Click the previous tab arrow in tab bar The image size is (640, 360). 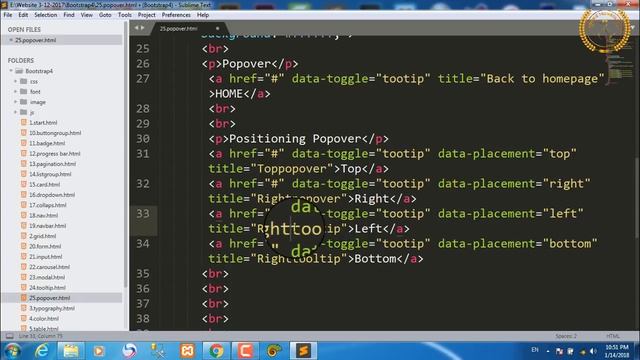click(x=137, y=28)
